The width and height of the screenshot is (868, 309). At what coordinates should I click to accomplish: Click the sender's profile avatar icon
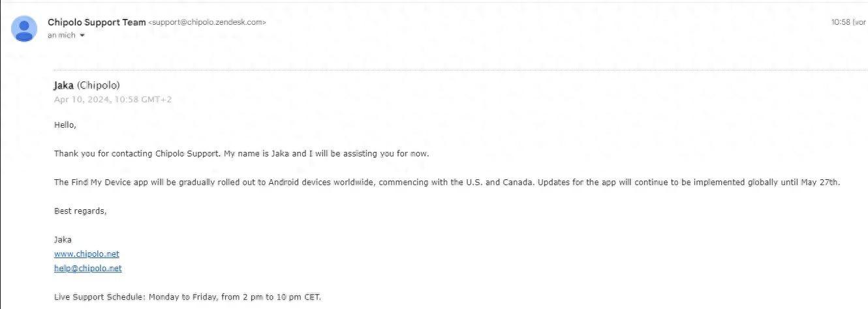tap(24, 28)
